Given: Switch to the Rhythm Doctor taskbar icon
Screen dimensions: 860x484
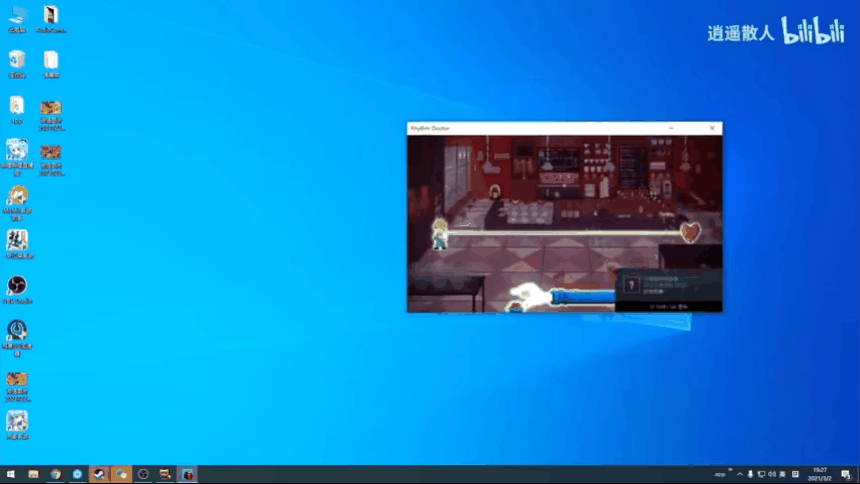Looking at the screenshot, I should [x=188, y=474].
